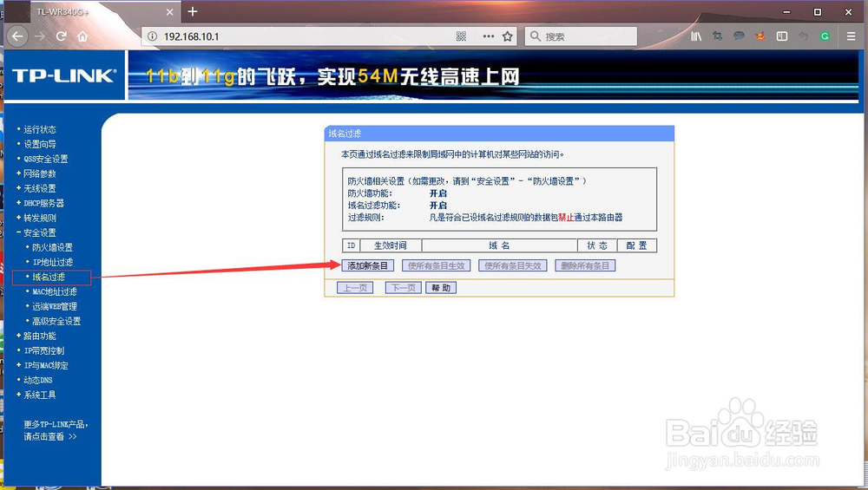Open the chat bubble toolbar icon
Image resolution: width=868 pixels, height=490 pixels.
click(739, 36)
